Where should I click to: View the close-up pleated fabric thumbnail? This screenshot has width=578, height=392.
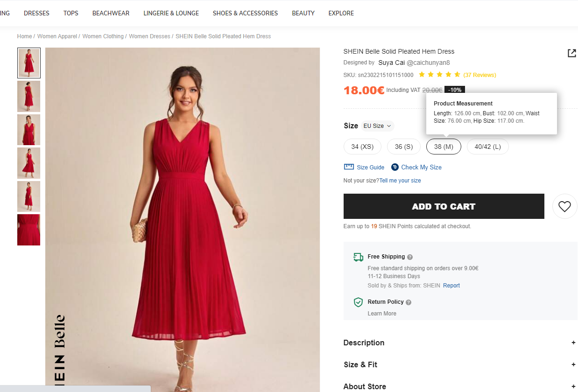28,230
